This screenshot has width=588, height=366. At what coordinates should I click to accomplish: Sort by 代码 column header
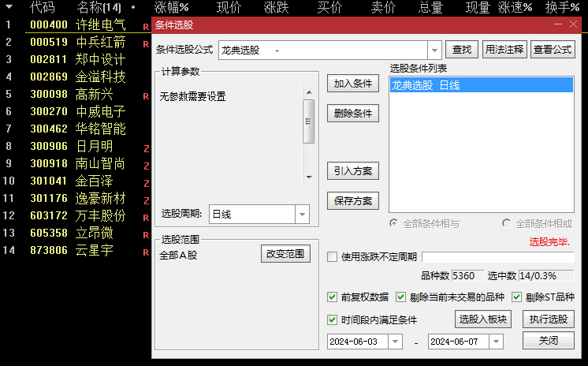pyautogui.click(x=43, y=7)
